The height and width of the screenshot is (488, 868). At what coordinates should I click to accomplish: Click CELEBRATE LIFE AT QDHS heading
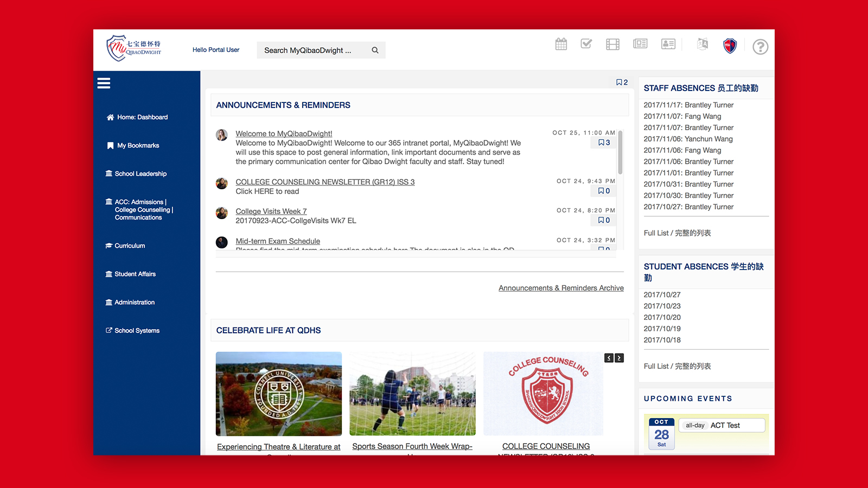coord(269,330)
